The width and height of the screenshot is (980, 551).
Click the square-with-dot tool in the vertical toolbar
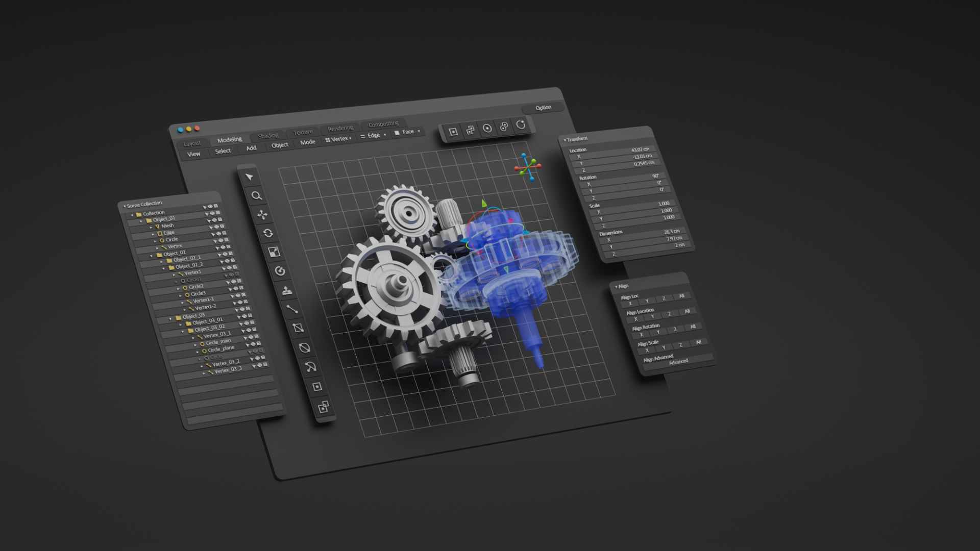[x=317, y=387]
